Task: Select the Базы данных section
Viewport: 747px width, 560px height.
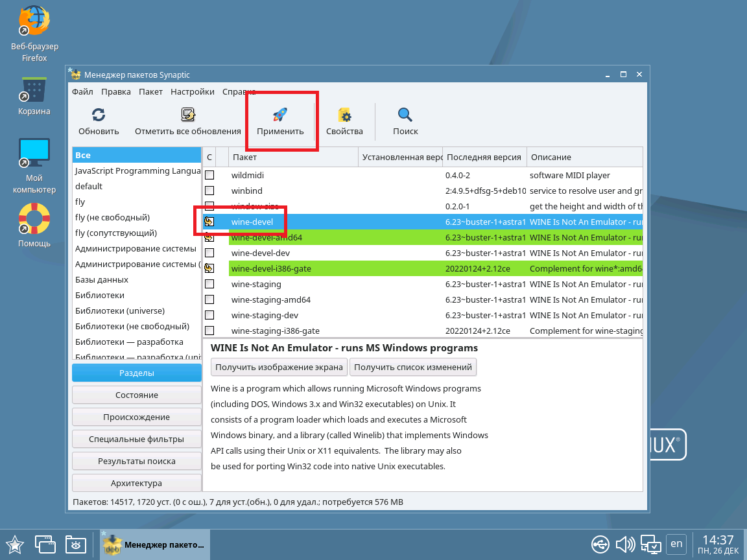Action: [x=137, y=279]
